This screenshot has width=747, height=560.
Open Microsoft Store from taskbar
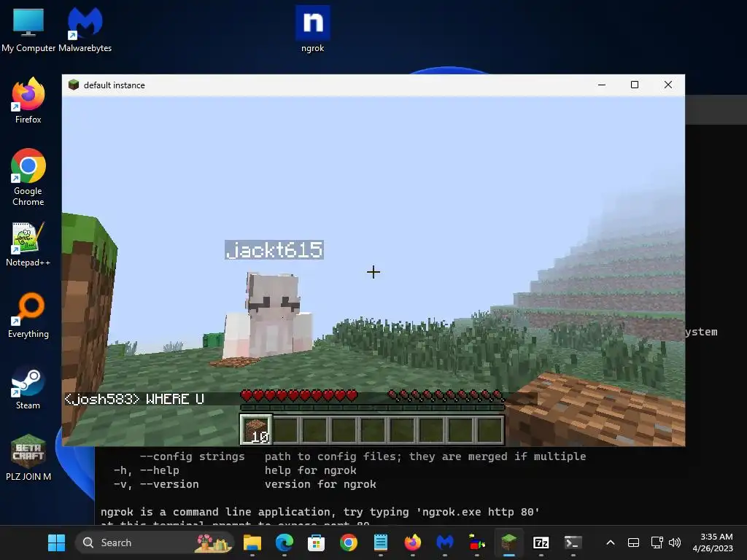pyautogui.click(x=317, y=542)
